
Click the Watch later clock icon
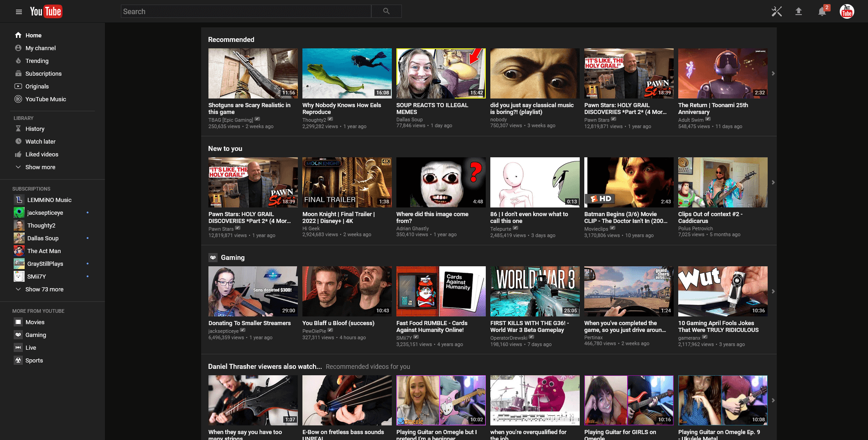(x=18, y=141)
